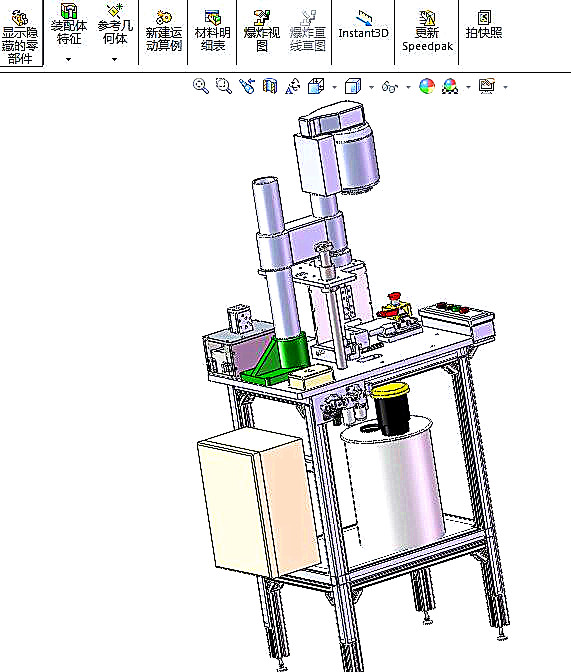Click Hide/Show Items glasses icon
Screen dimensions: 571x672
pos(390,87)
